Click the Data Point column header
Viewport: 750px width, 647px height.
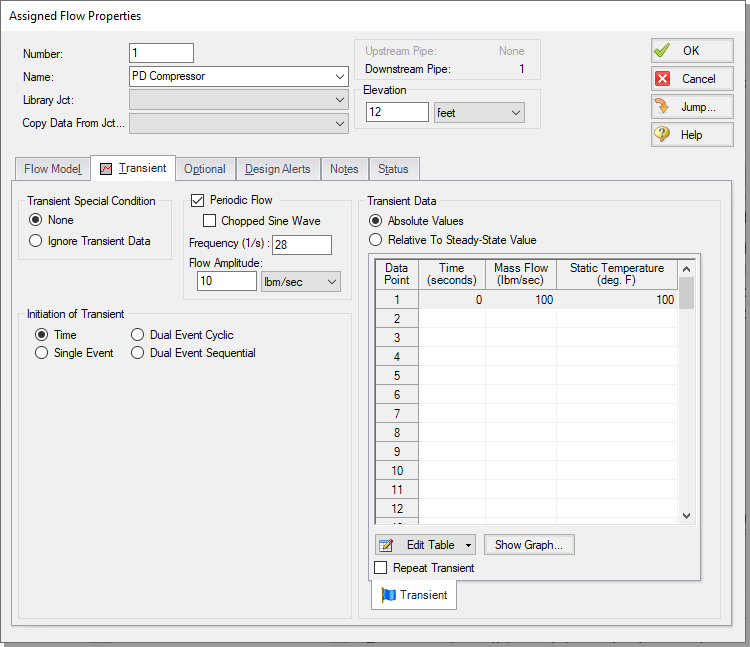click(397, 274)
